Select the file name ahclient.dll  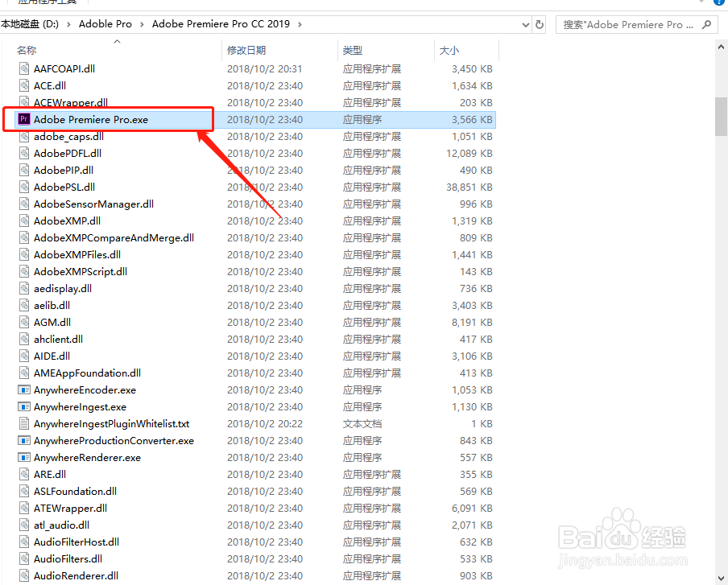(58, 339)
